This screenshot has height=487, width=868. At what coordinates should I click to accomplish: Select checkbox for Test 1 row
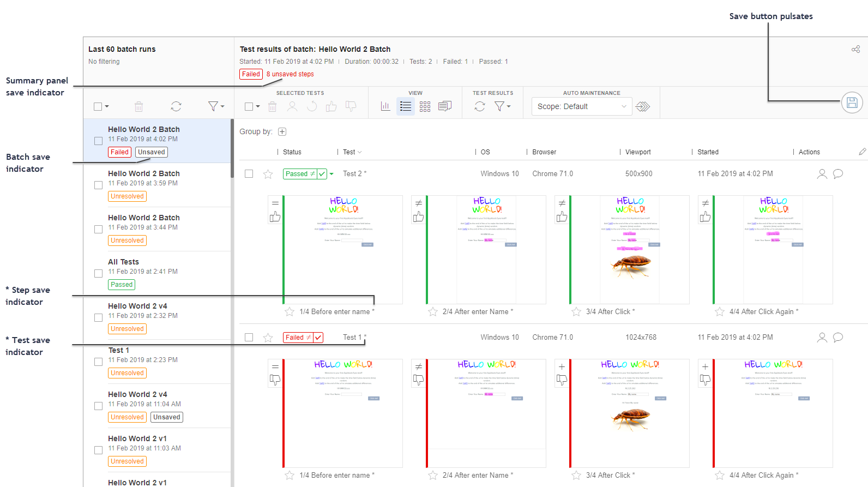[x=249, y=338]
